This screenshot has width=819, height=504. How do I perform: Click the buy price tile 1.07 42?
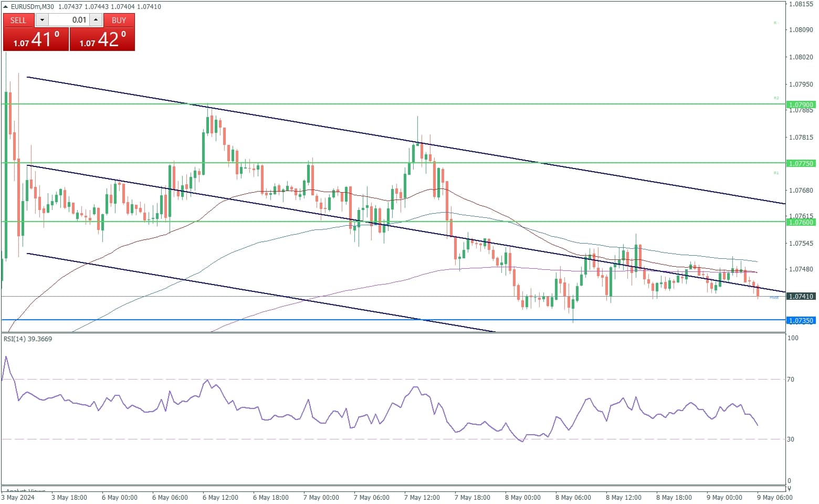[102, 39]
